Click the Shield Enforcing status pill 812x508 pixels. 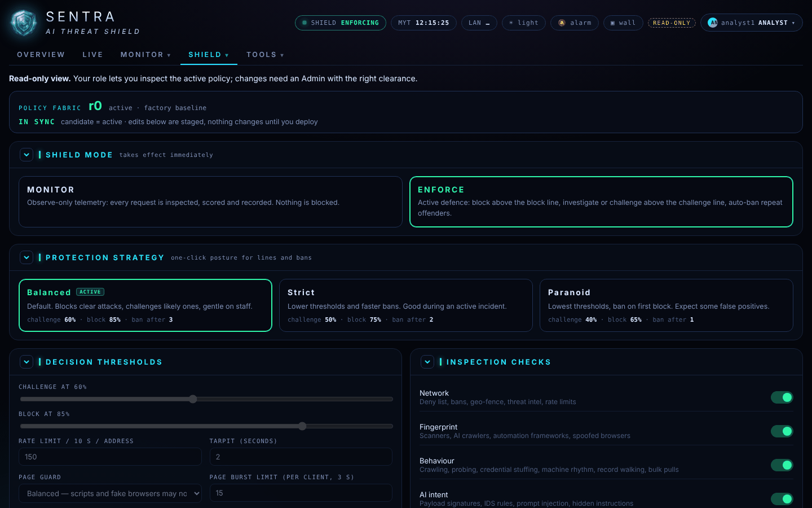coord(341,23)
